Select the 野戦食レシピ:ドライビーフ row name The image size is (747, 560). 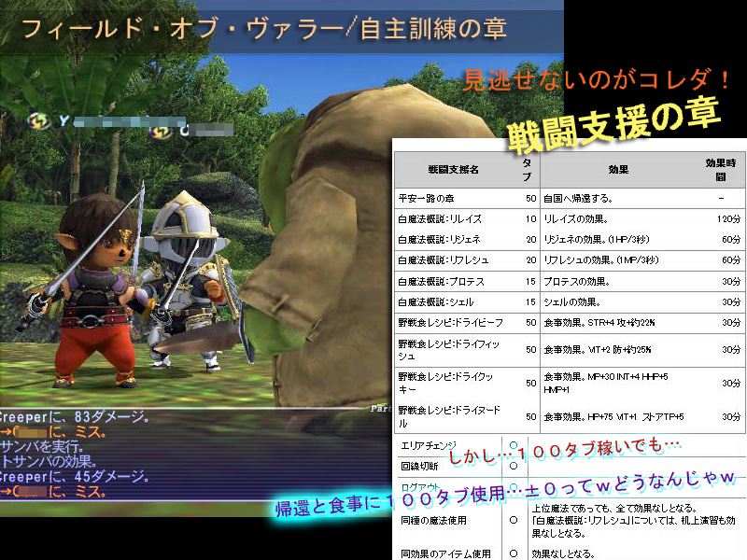(x=451, y=322)
